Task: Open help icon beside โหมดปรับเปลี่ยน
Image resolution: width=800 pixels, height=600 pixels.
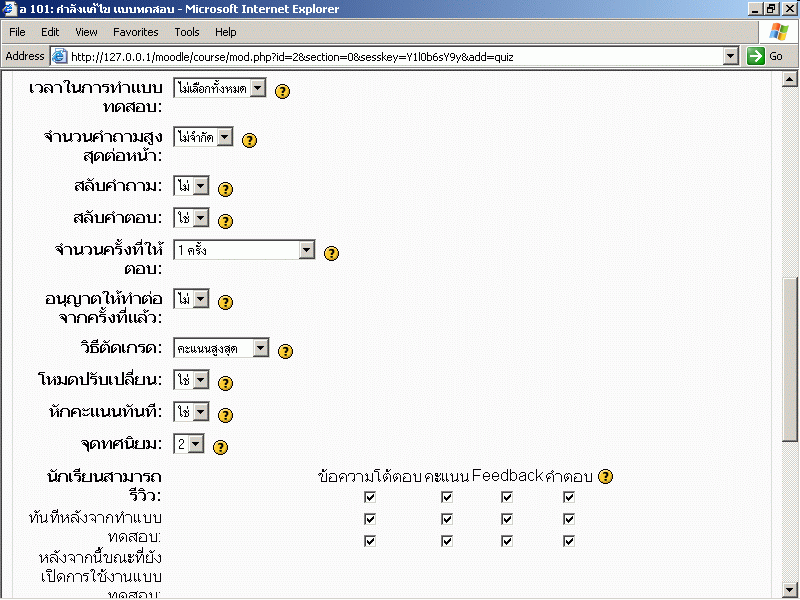Action: [x=225, y=383]
